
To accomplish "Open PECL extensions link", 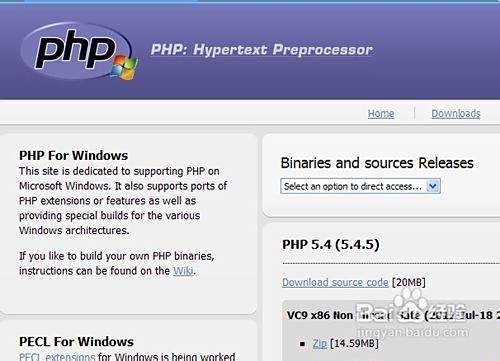I will click(x=57, y=357).
